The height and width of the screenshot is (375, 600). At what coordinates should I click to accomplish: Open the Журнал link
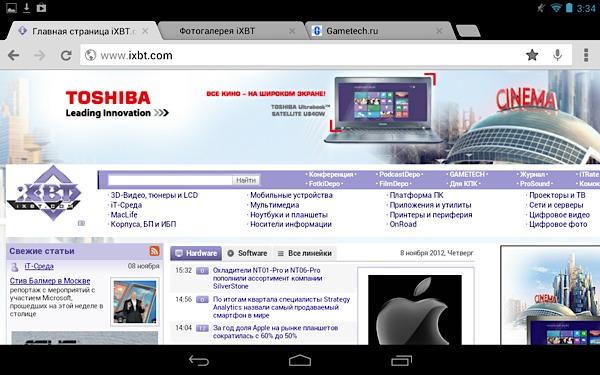click(x=532, y=174)
